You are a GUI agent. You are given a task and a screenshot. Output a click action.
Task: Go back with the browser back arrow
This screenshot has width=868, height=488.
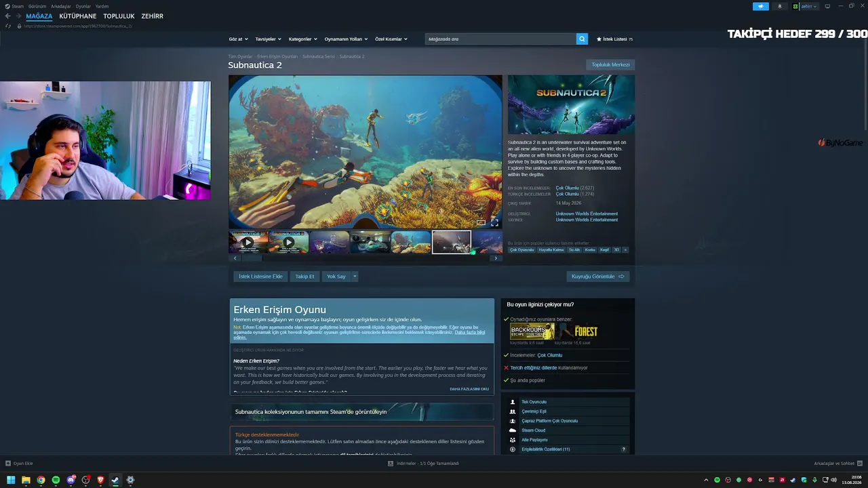pyautogui.click(x=8, y=16)
